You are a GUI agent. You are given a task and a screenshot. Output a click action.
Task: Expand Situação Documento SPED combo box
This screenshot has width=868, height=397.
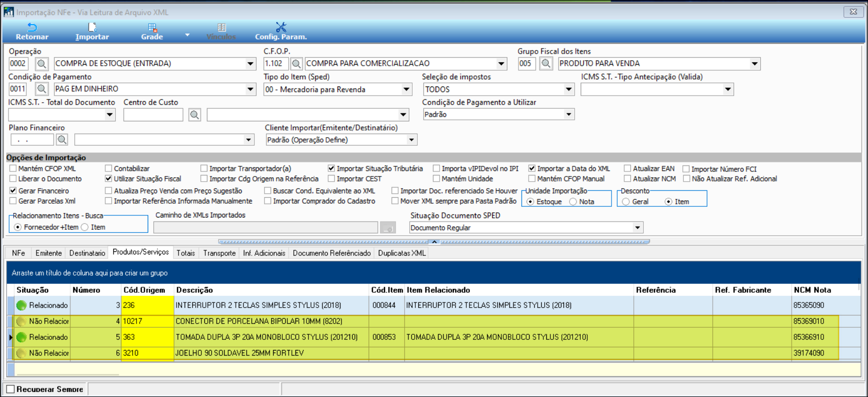coord(637,228)
